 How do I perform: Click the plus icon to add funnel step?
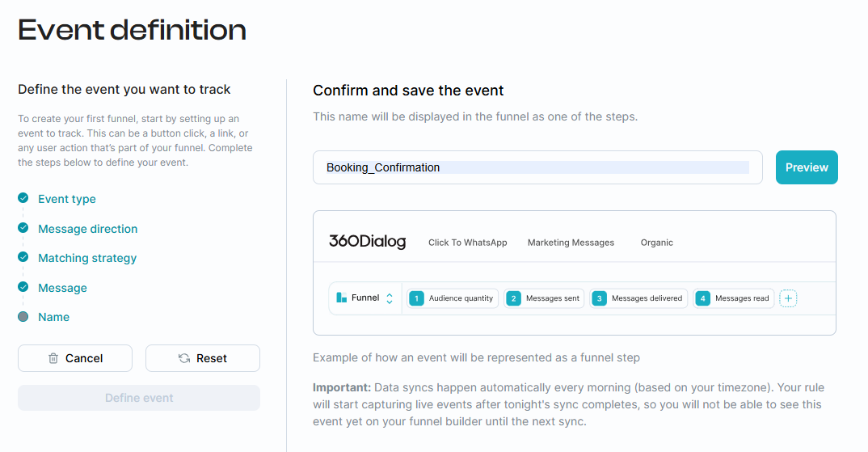(x=788, y=298)
